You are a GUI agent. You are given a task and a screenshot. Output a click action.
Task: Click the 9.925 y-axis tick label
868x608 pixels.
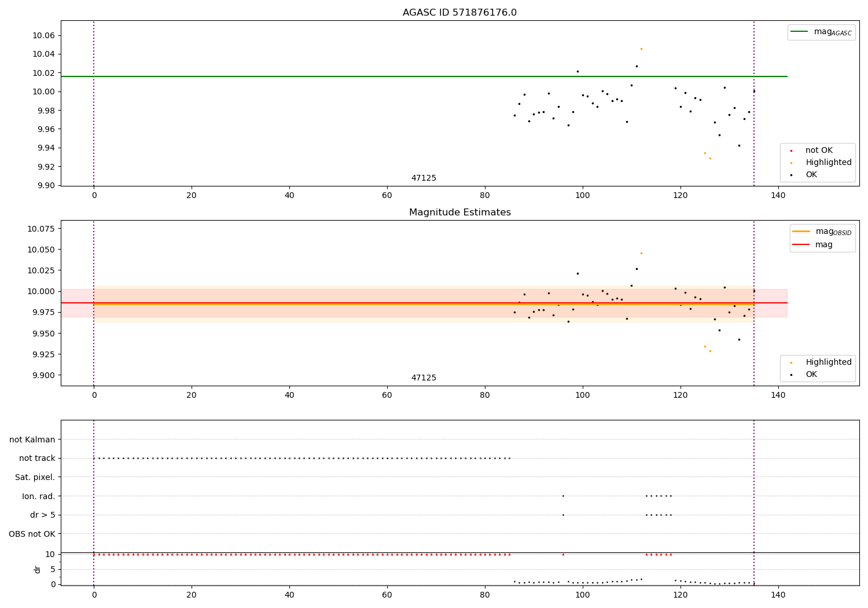pyautogui.click(x=43, y=354)
